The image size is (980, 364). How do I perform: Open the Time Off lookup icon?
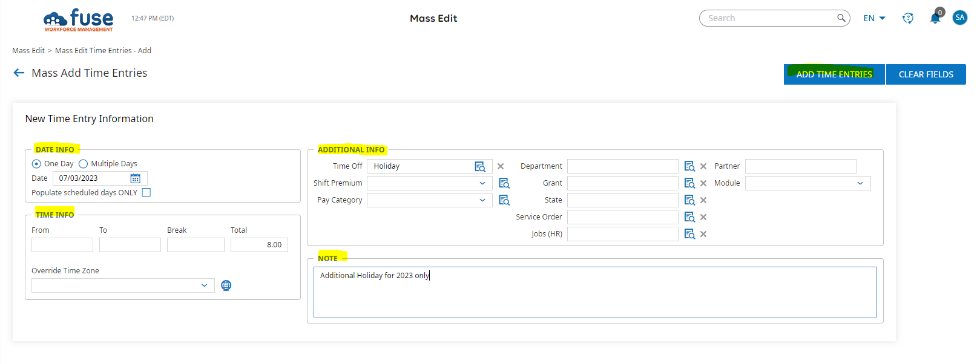tap(480, 166)
